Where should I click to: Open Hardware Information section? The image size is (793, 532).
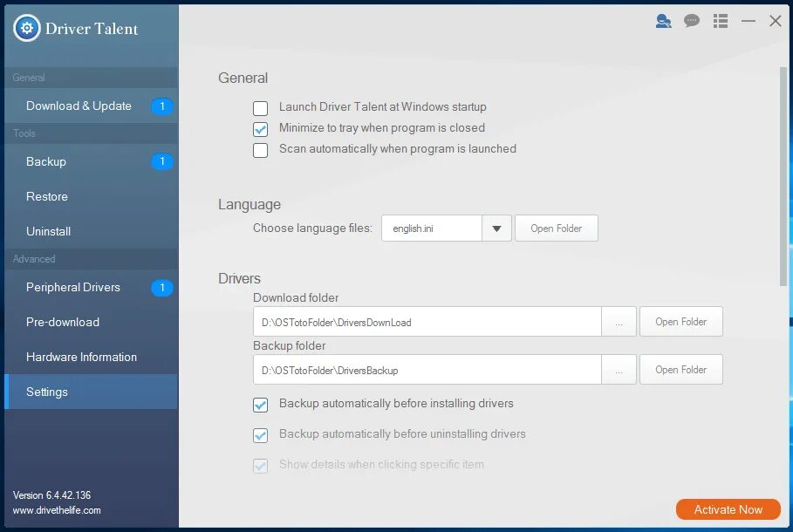(x=91, y=357)
